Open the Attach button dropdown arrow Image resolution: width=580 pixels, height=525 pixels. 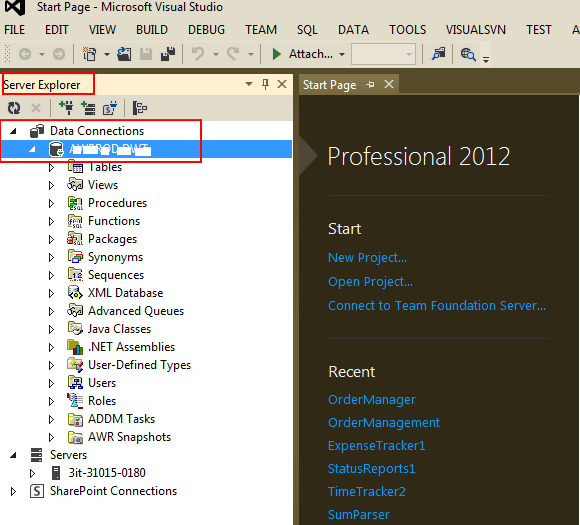pyautogui.click(x=342, y=54)
